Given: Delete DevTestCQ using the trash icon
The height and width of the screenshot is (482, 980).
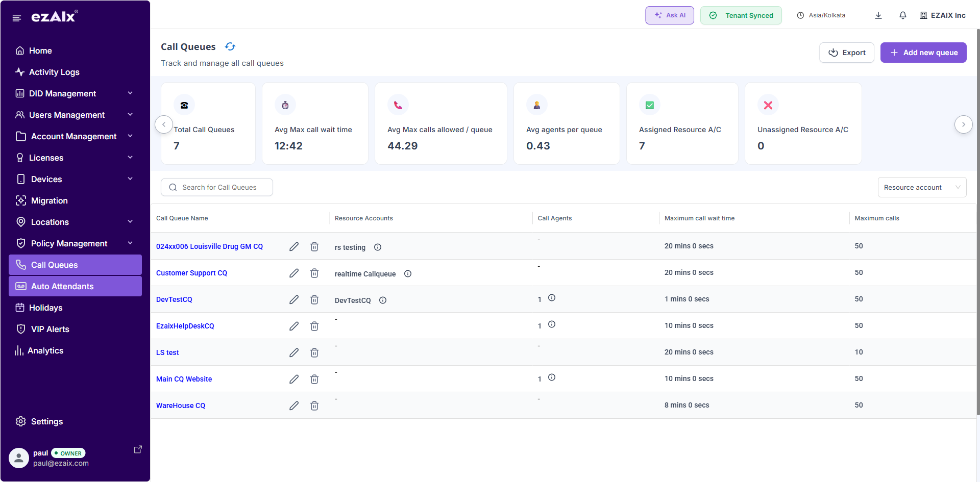Looking at the screenshot, I should pos(314,299).
